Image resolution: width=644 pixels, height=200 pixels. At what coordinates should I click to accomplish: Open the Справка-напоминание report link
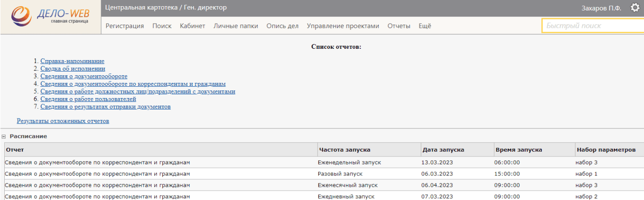[x=72, y=61]
